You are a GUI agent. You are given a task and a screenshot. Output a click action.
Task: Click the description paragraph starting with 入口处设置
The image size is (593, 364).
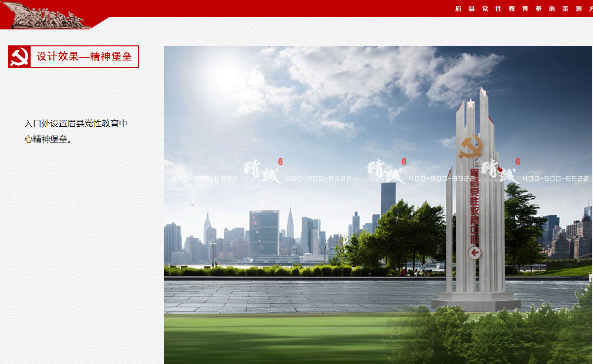pos(76,131)
